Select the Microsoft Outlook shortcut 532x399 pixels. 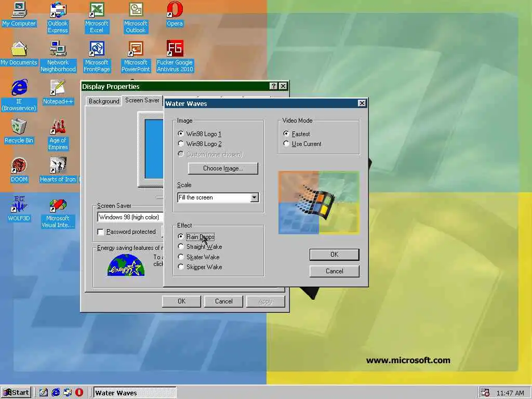tap(136, 17)
